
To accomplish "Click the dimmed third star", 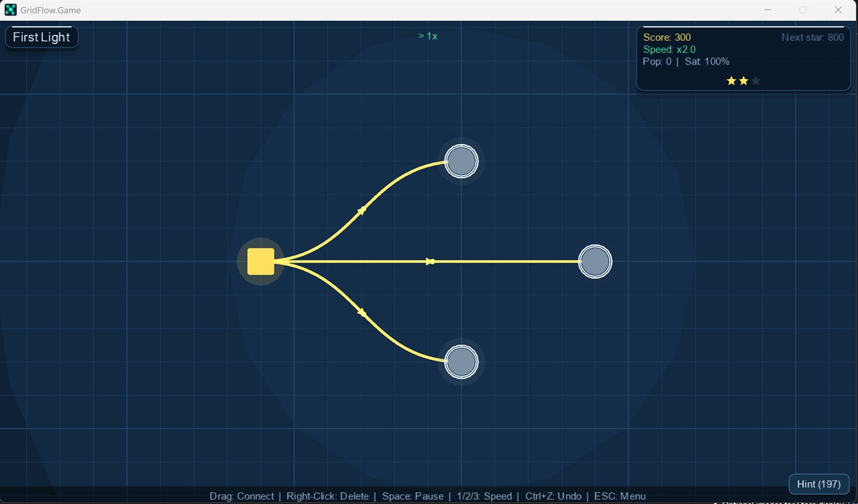I will point(756,80).
